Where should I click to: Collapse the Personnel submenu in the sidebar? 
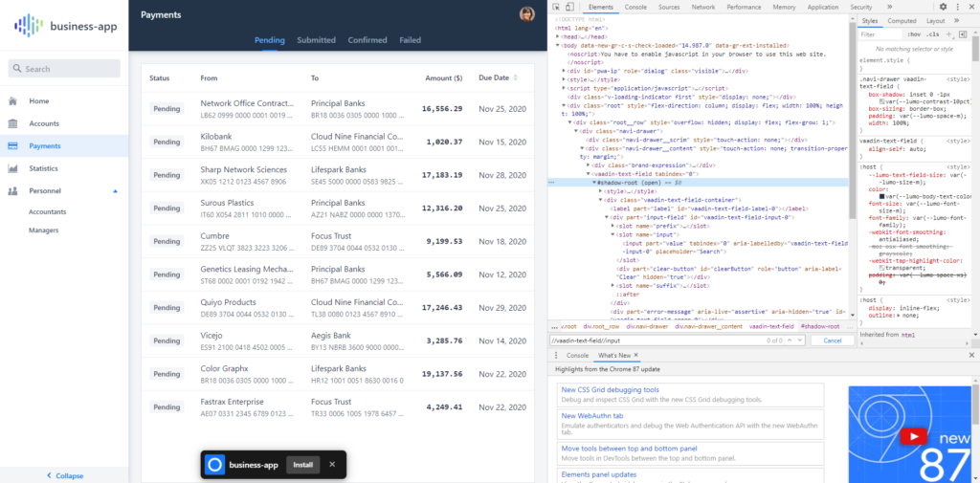point(116,191)
